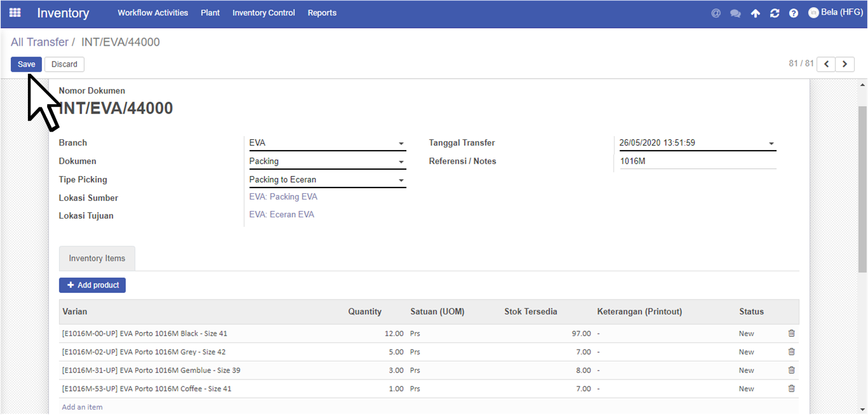Remove the Gemblue Size 39 line item

click(x=791, y=370)
